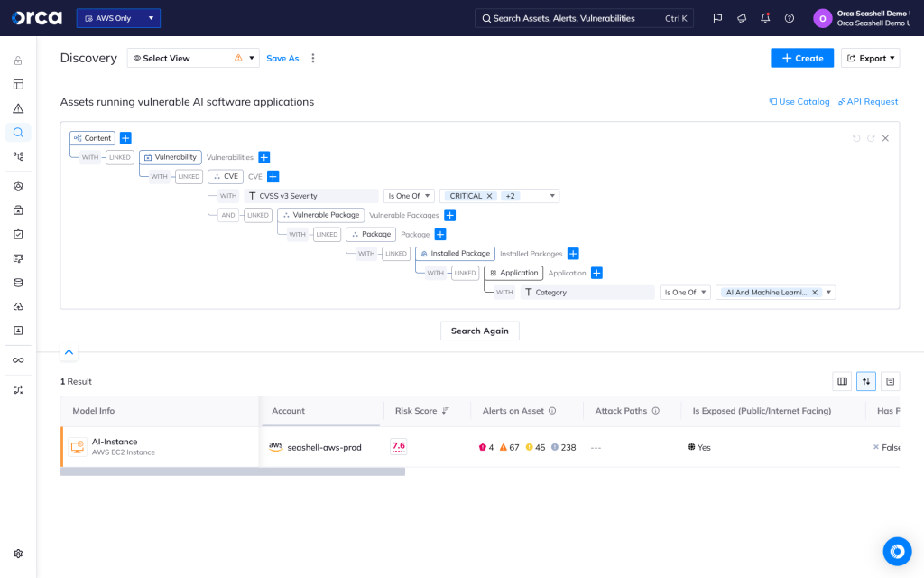Open the Discovery magnifier icon in sidebar
This screenshot has width=924, height=578.
tap(18, 132)
